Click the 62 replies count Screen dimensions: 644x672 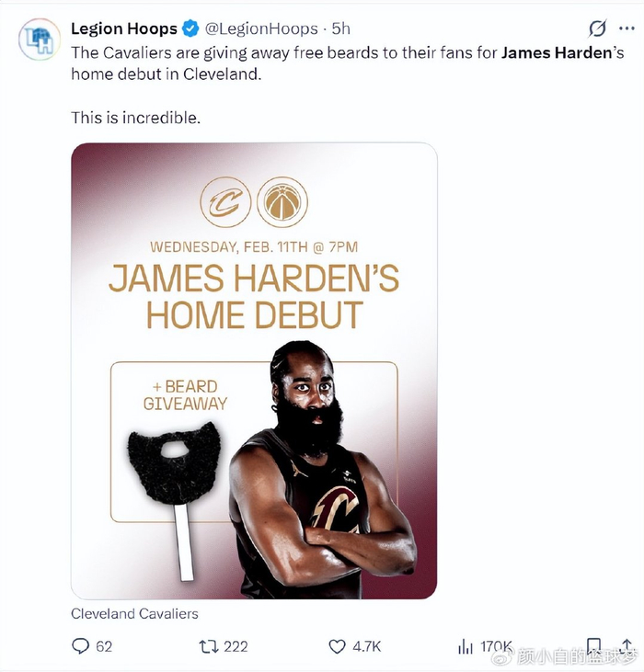(x=104, y=646)
